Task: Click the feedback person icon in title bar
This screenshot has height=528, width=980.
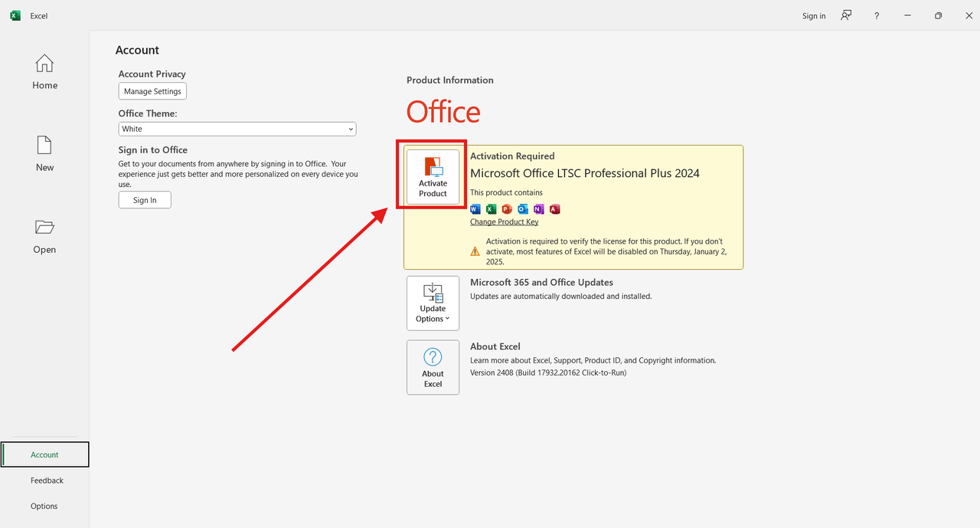Action: pyautogui.click(x=846, y=15)
